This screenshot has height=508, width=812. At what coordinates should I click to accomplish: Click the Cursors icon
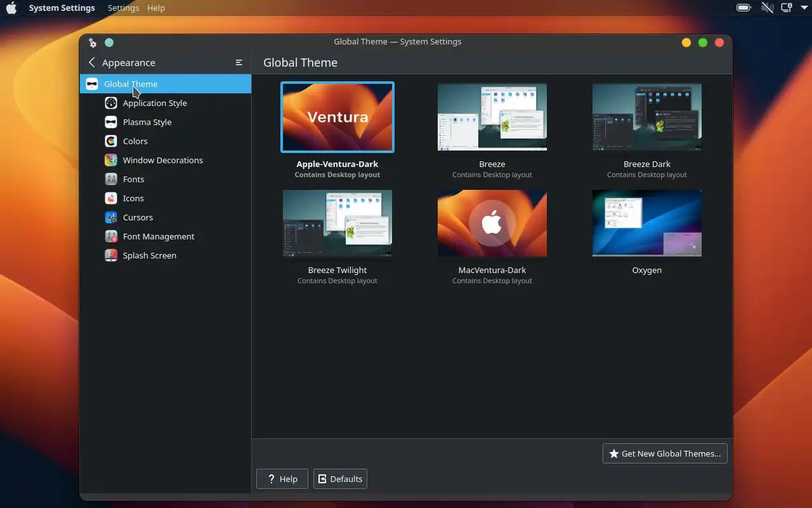point(111,217)
